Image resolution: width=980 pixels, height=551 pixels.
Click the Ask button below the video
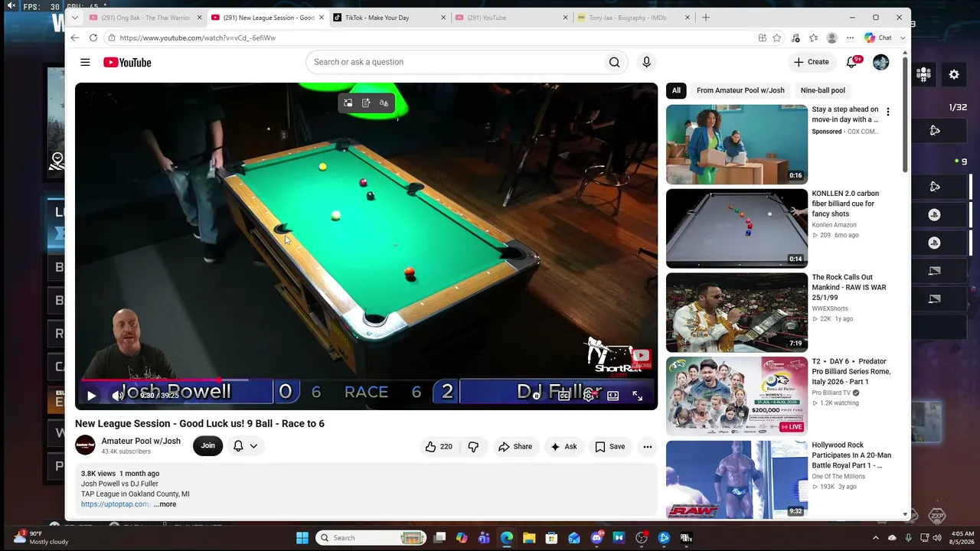[563, 446]
